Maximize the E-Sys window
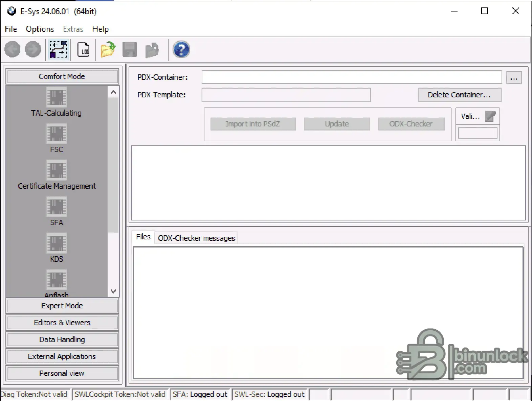This screenshot has width=532, height=401. click(x=485, y=11)
